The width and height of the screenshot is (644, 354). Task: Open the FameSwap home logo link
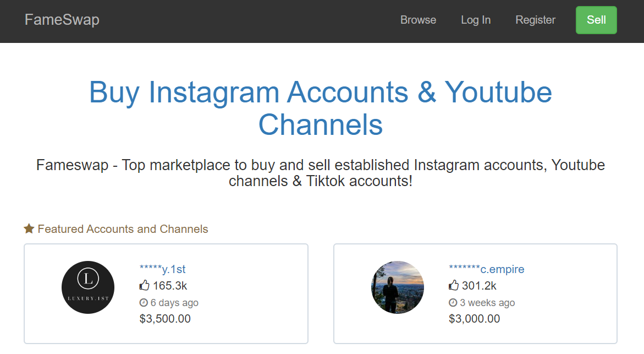point(62,20)
